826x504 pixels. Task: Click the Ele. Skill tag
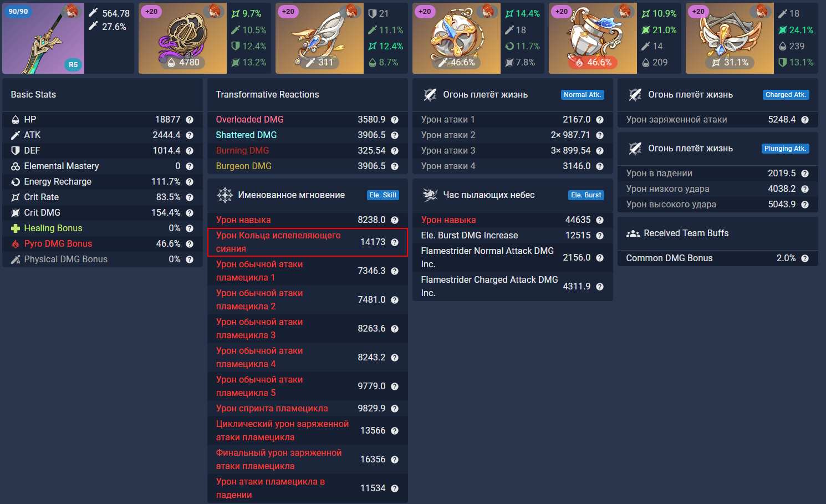click(x=383, y=195)
